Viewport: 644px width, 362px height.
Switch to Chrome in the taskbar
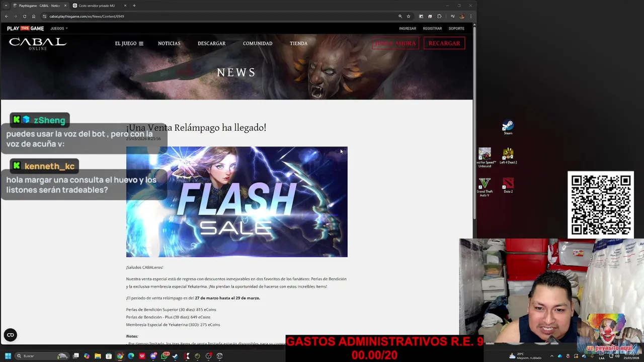tap(120, 356)
